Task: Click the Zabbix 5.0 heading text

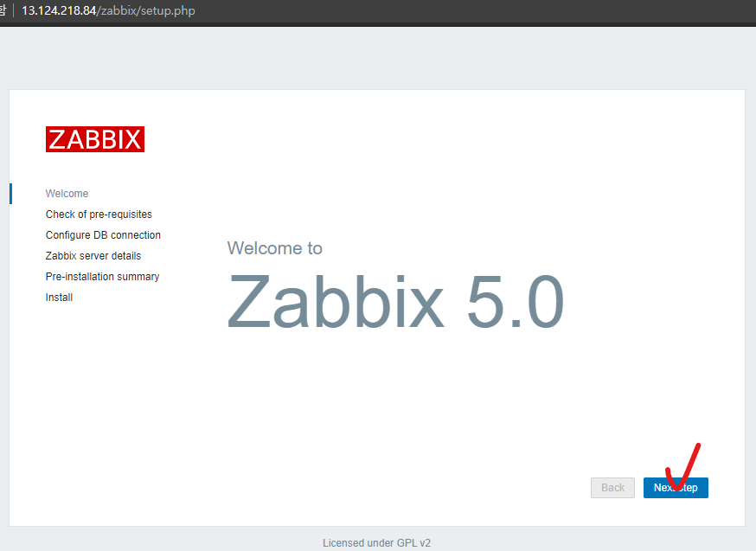Action: 395,301
